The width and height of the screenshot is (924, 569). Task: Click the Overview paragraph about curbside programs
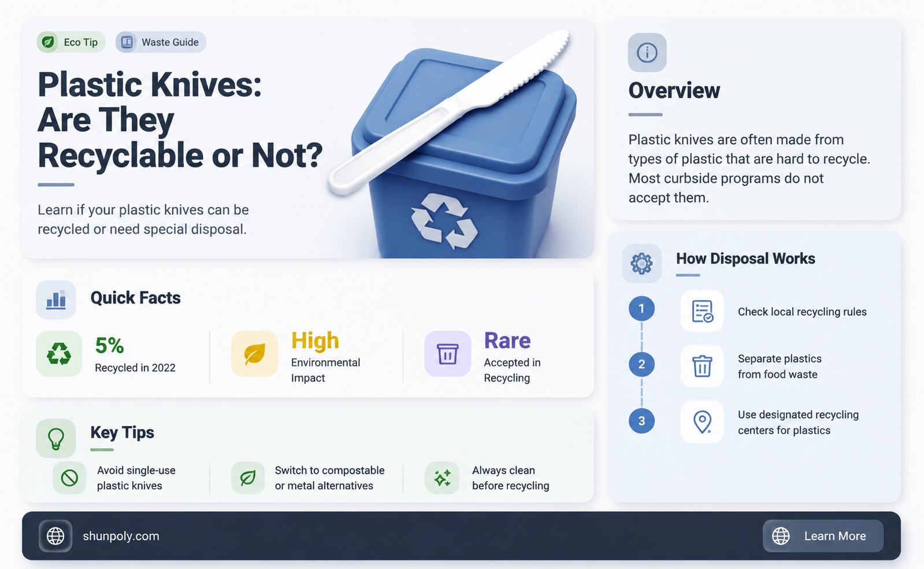[749, 168]
